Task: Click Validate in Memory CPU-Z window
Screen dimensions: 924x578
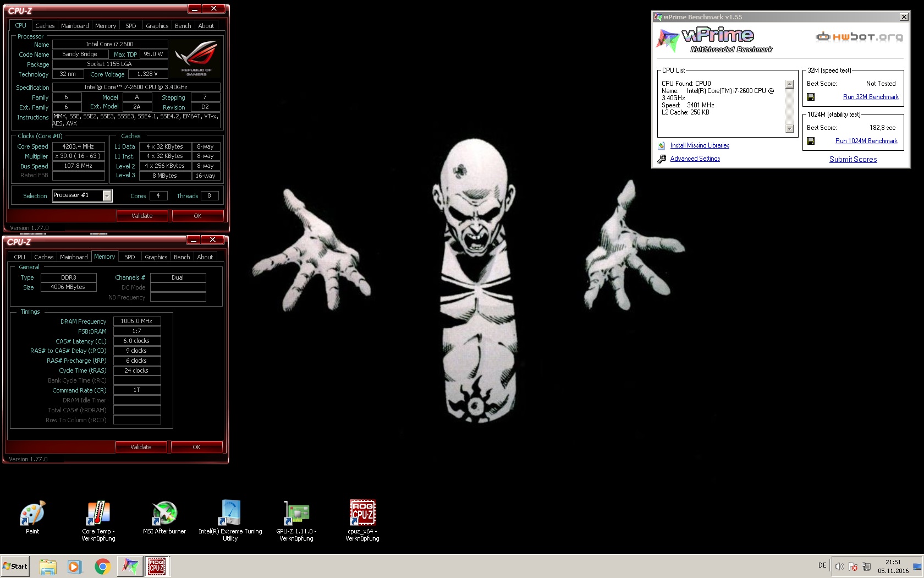Action: coord(141,447)
